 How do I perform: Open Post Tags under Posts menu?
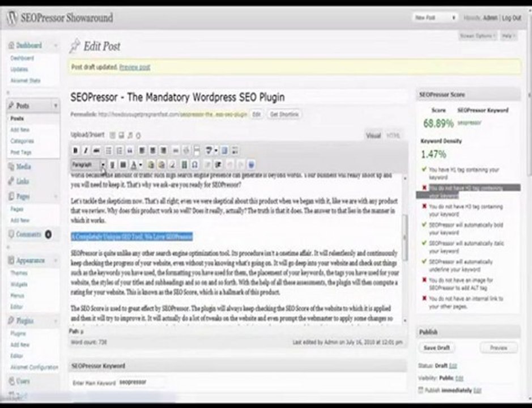click(21, 152)
